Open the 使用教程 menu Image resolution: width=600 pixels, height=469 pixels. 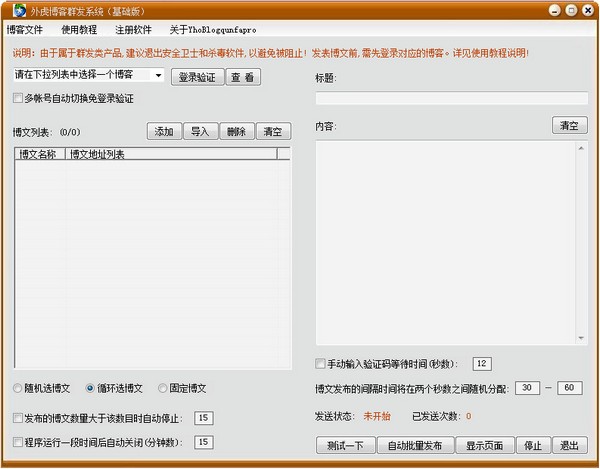79,30
